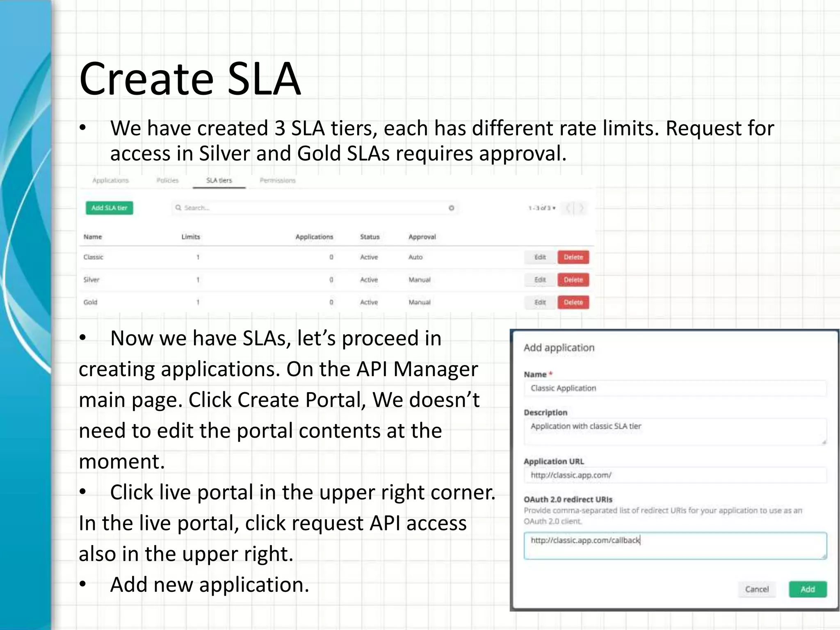This screenshot has height=630, width=840.
Task: Edit the Classic SLA tier
Action: pyautogui.click(x=540, y=257)
